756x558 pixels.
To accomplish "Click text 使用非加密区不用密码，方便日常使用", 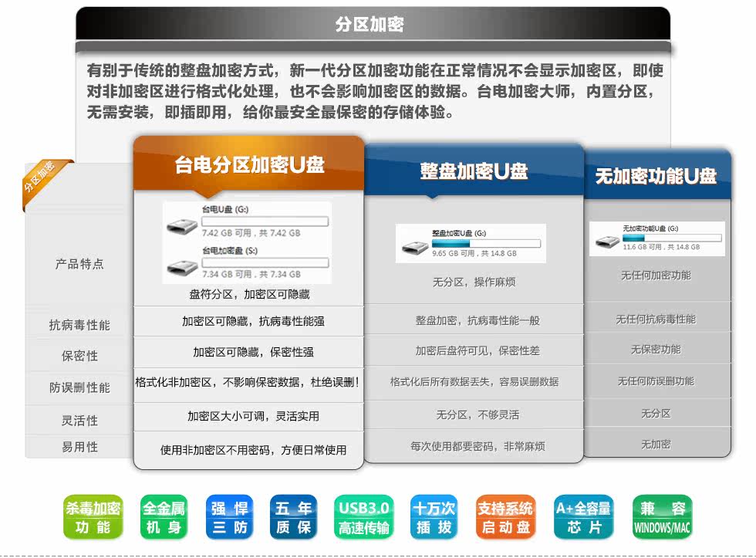I will click(253, 450).
